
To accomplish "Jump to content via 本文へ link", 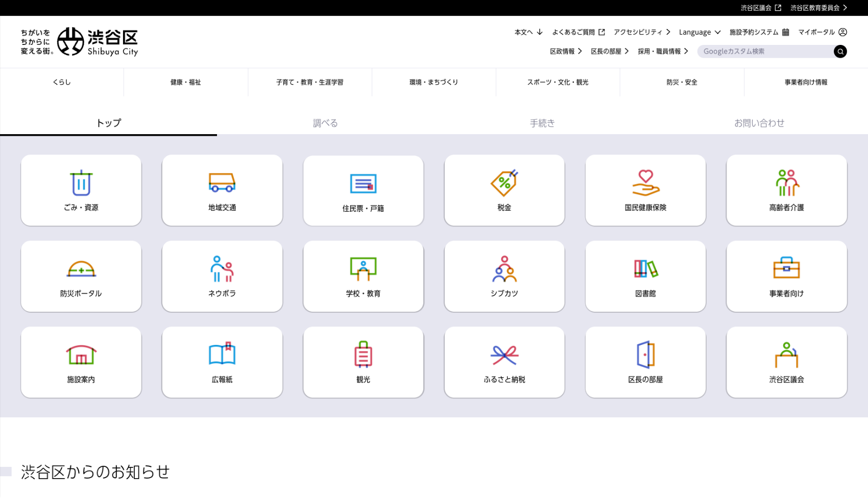I will tap(528, 32).
